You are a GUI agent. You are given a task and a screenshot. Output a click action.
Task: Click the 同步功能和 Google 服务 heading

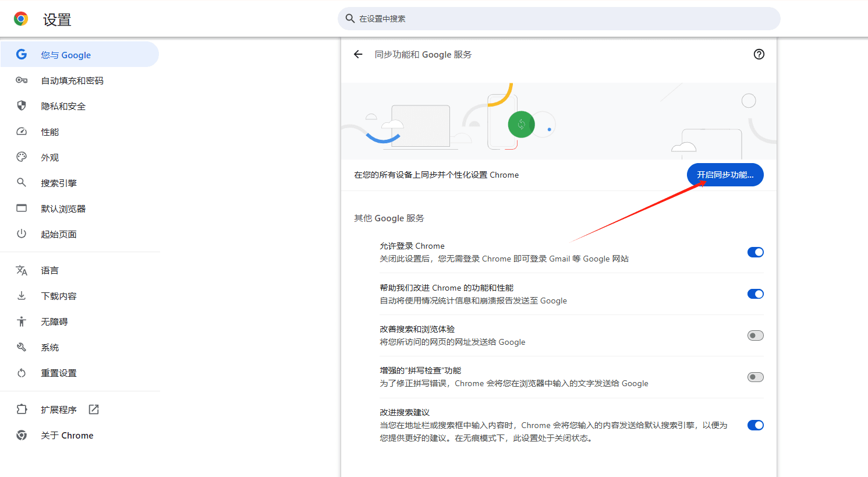coord(423,54)
